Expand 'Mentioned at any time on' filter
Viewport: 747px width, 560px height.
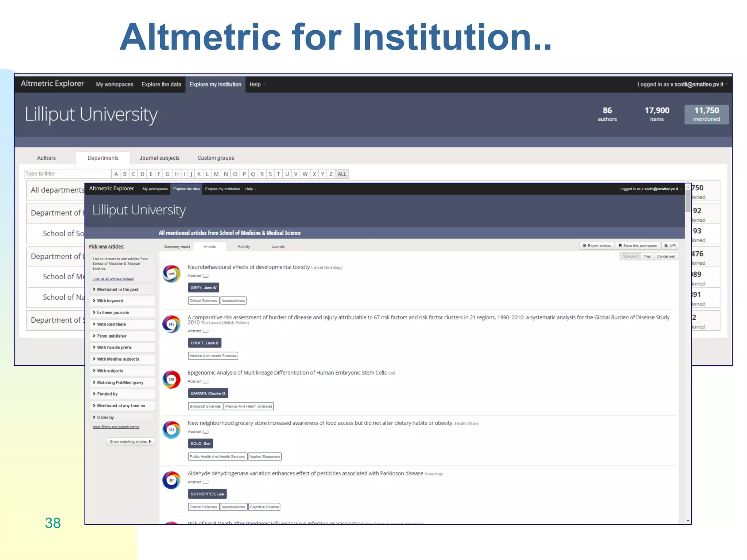pos(122,405)
